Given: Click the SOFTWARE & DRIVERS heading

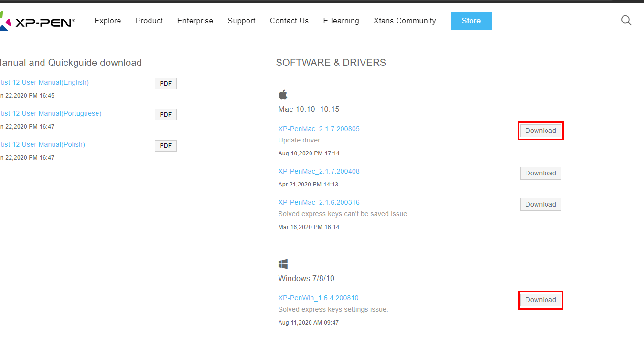Looking at the screenshot, I should 331,63.
